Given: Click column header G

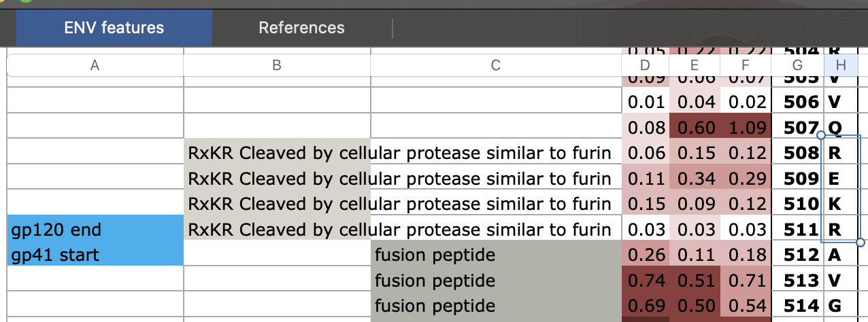Looking at the screenshot, I should (x=797, y=65).
